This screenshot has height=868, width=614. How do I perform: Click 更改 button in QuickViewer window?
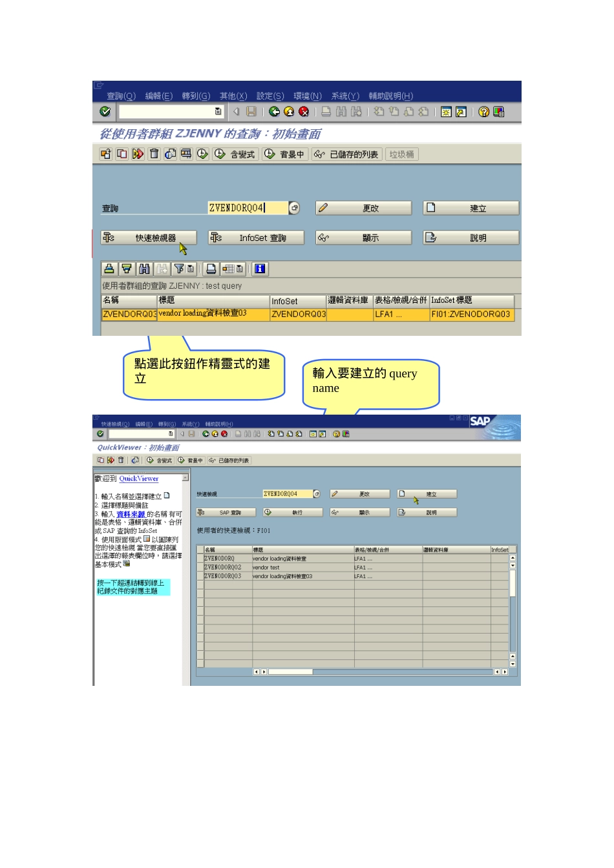(360, 494)
